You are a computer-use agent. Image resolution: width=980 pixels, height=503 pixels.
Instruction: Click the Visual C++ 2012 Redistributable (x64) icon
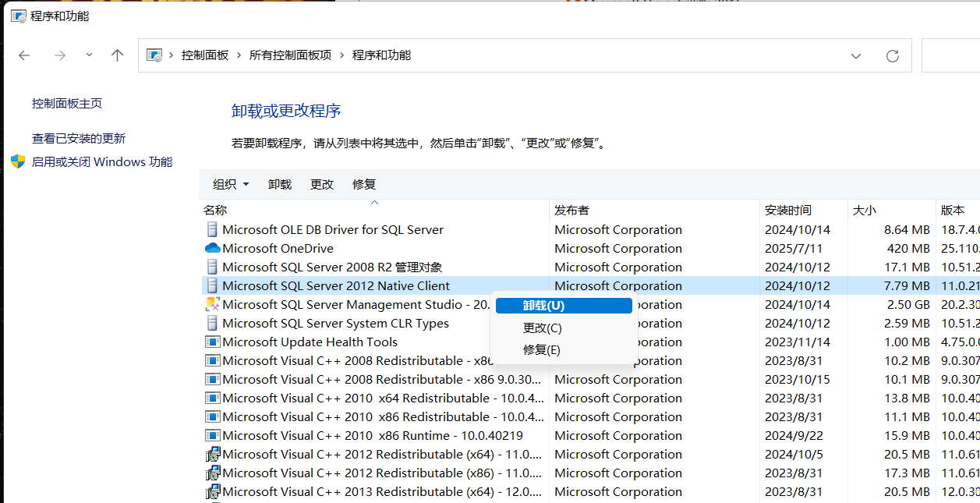pos(212,454)
